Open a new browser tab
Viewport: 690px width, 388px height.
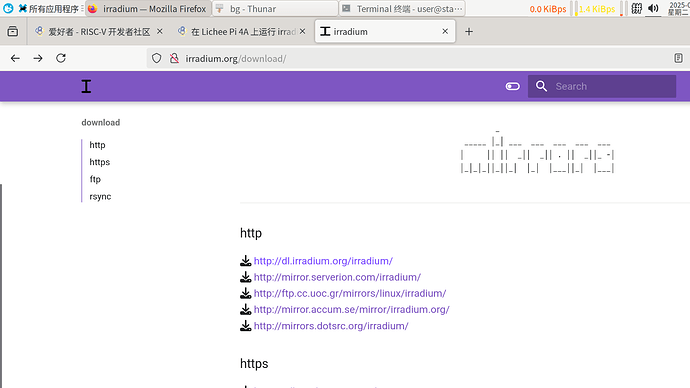coord(469,32)
